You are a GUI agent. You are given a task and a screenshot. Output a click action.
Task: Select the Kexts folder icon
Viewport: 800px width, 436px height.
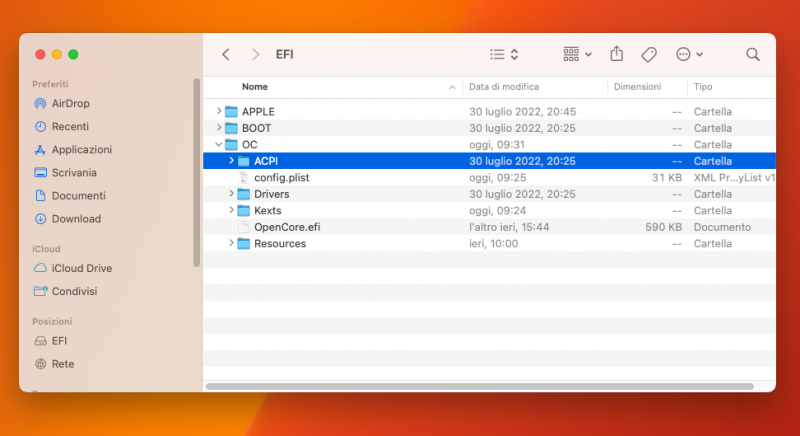click(244, 210)
